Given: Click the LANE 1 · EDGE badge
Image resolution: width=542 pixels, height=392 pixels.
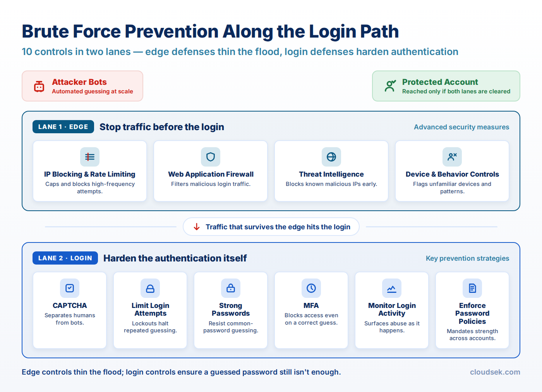Looking at the screenshot, I should [63, 127].
